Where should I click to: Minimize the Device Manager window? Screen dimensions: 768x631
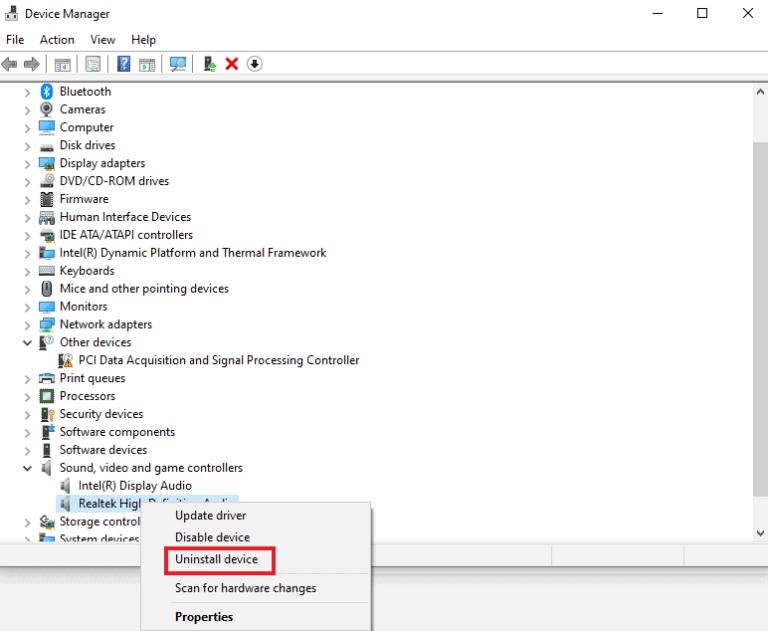click(657, 13)
